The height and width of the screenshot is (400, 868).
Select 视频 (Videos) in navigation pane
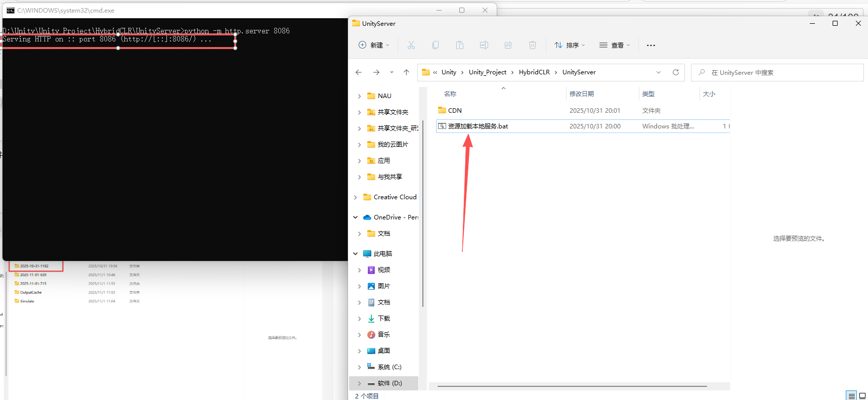tap(383, 270)
